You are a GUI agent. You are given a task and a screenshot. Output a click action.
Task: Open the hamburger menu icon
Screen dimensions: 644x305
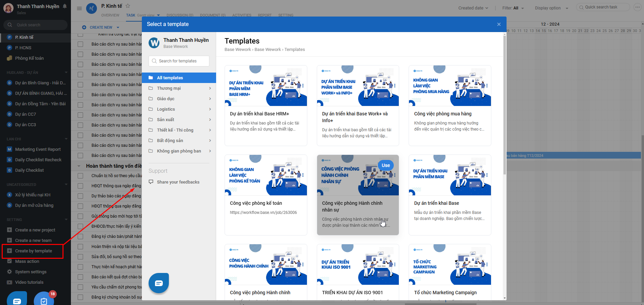[x=79, y=8]
